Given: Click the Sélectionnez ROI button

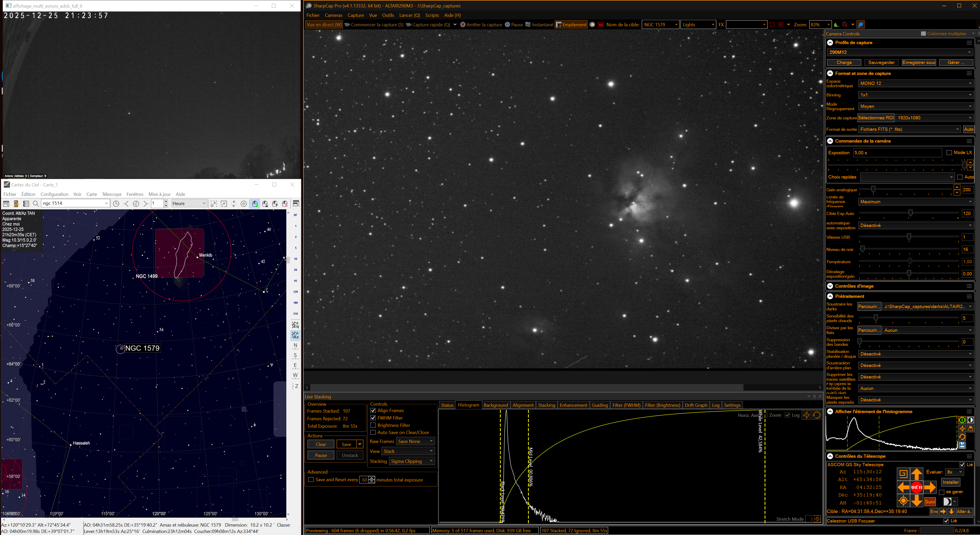Looking at the screenshot, I should [x=876, y=118].
